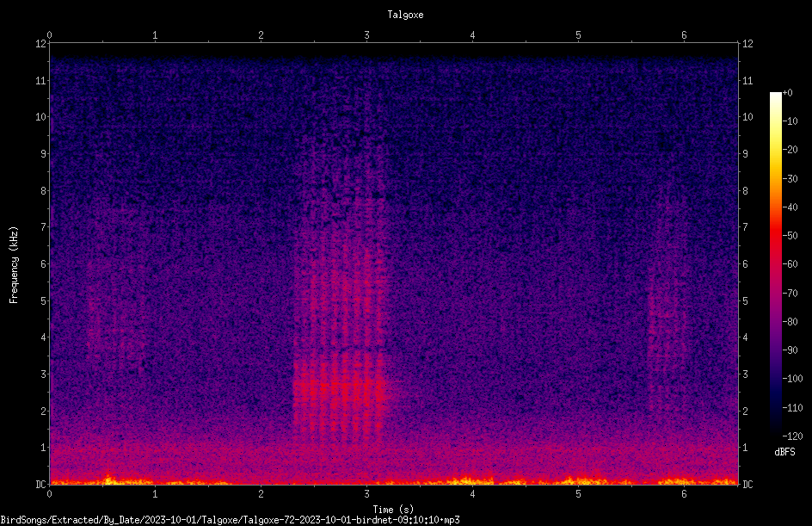This screenshot has height=526, width=812.
Task: Click the white top of the colorbar
Action: click(x=775, y=97)
